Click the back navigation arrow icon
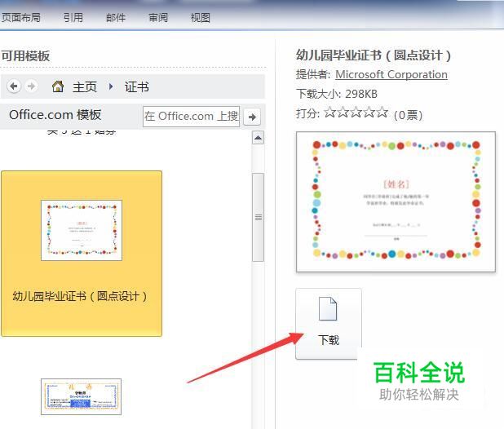The height and width of the screenshot is (429, 504). pos(14,86)
